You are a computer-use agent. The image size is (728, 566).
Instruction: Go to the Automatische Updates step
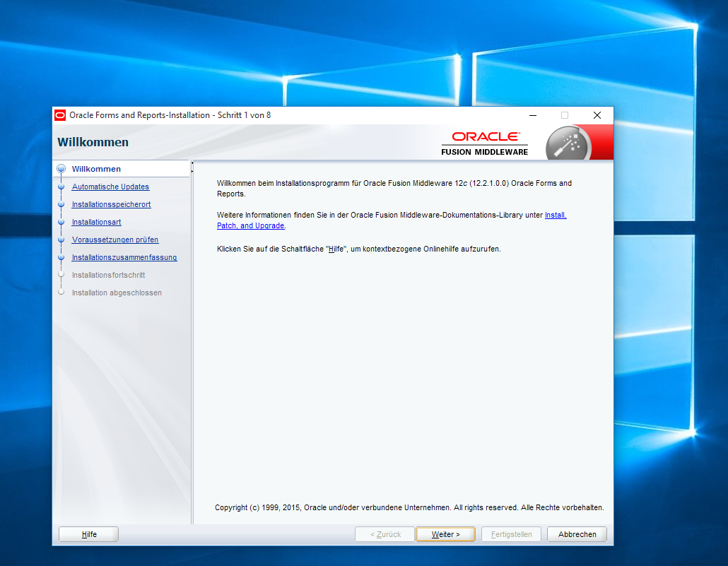tap(110, 187)
